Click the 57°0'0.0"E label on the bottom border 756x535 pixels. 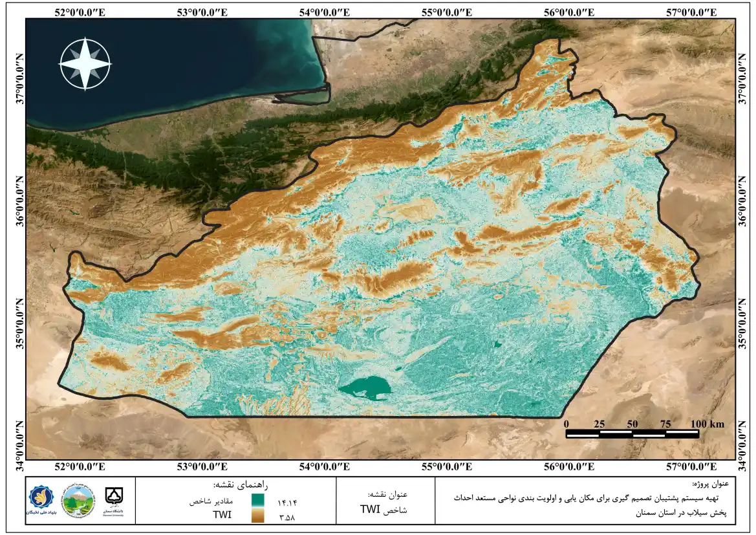(692, 466)
